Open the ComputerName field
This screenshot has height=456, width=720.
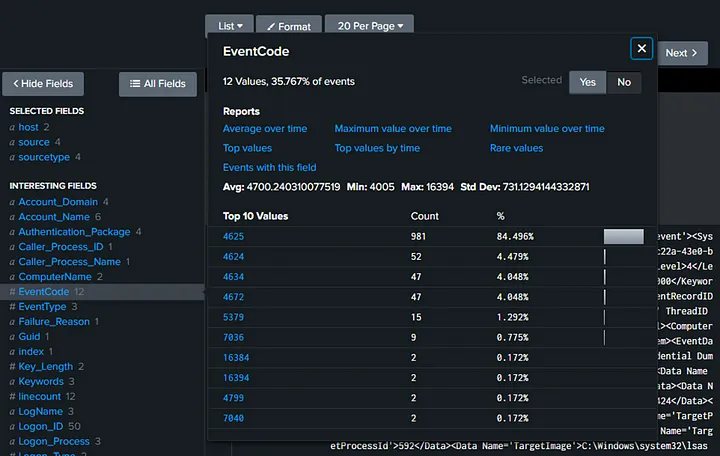[55, 277]
